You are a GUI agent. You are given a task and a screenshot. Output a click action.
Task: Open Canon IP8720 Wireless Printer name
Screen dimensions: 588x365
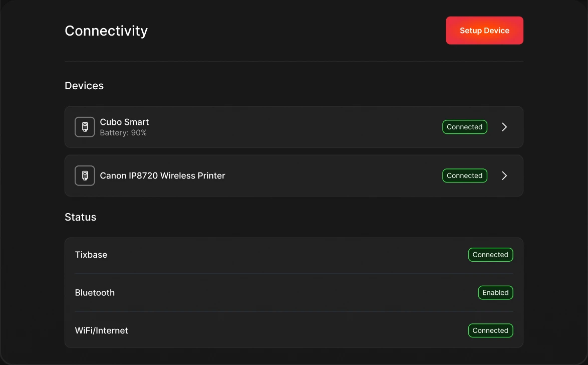click(x=162, y=176)
